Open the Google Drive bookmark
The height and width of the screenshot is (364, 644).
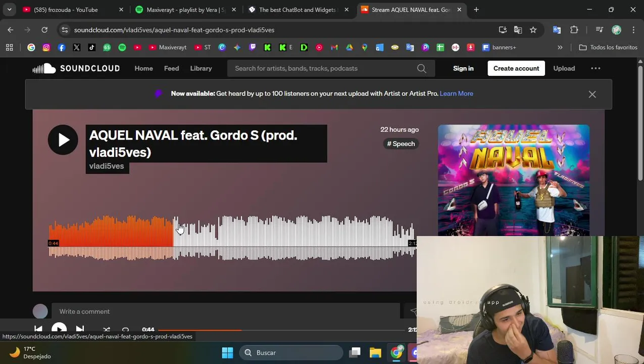(349, 47)
